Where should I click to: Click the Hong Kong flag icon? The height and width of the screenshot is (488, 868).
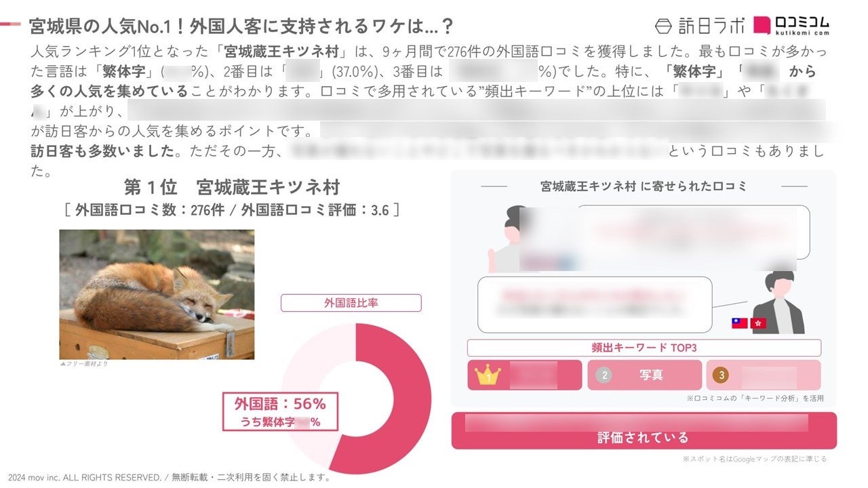point(757,323)
